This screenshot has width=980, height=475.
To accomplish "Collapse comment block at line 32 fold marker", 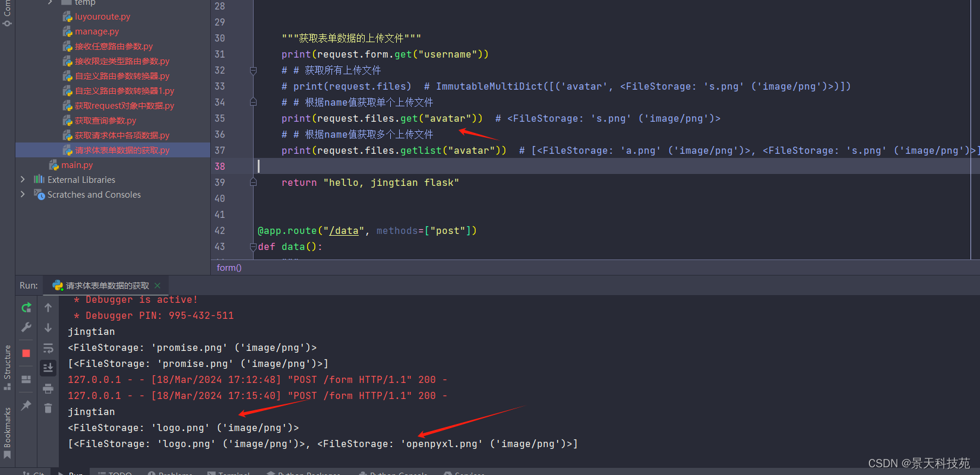I will point(253,70).
